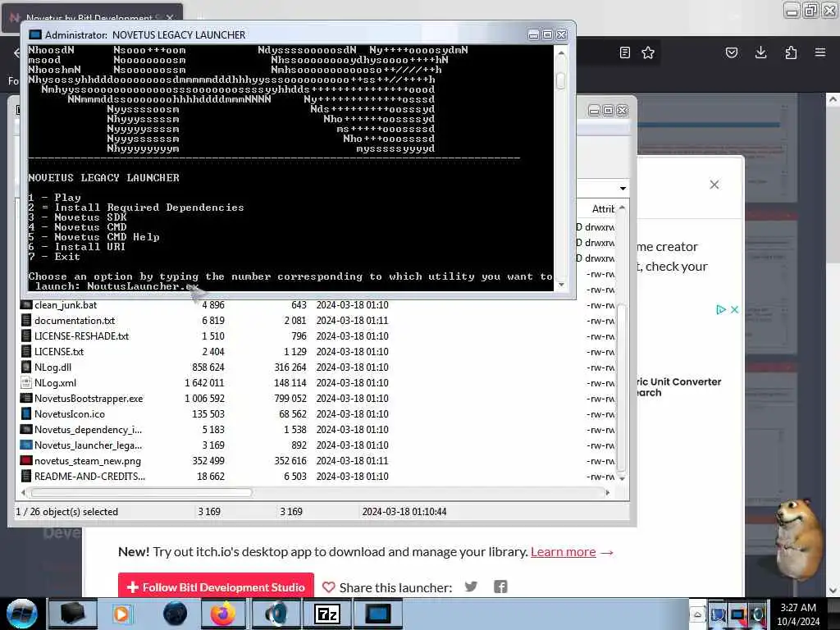
Task: Toggle reader view in Firefox toolbar
Action: 624,52
